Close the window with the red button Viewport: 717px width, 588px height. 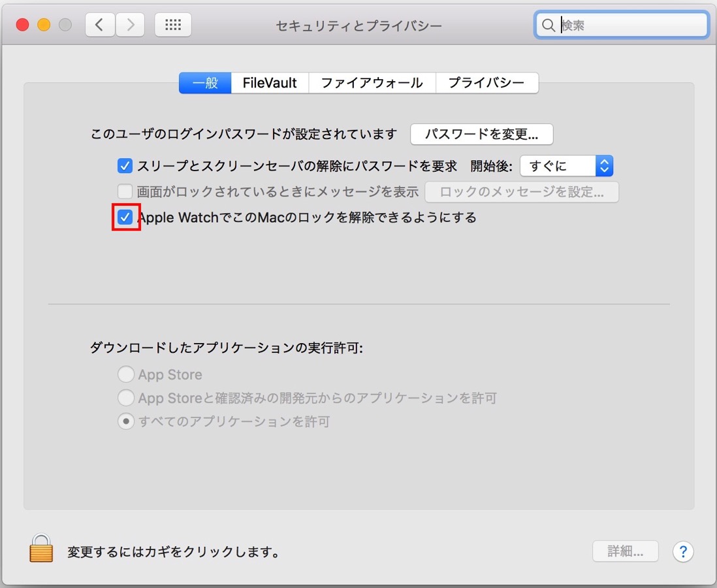pos(22,25)
